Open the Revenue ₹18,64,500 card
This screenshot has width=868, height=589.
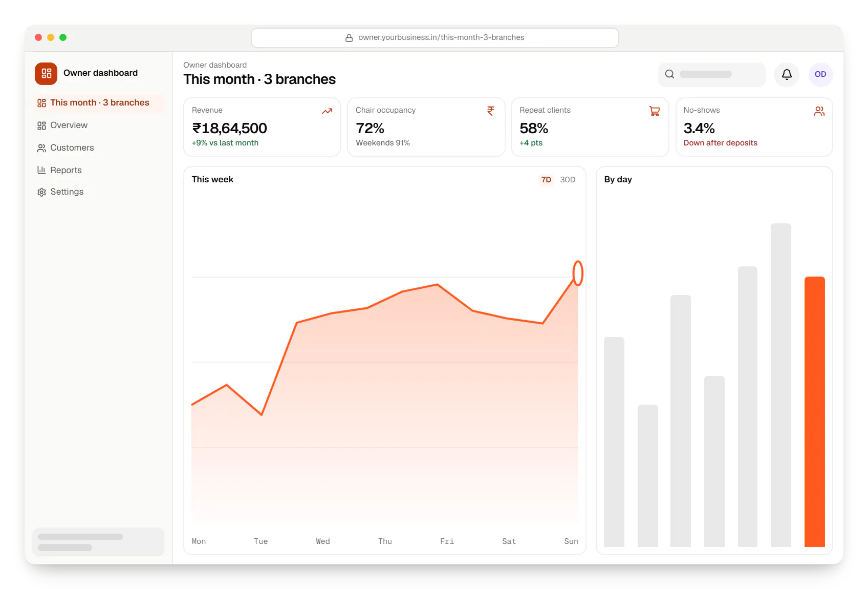coord(262,127)
